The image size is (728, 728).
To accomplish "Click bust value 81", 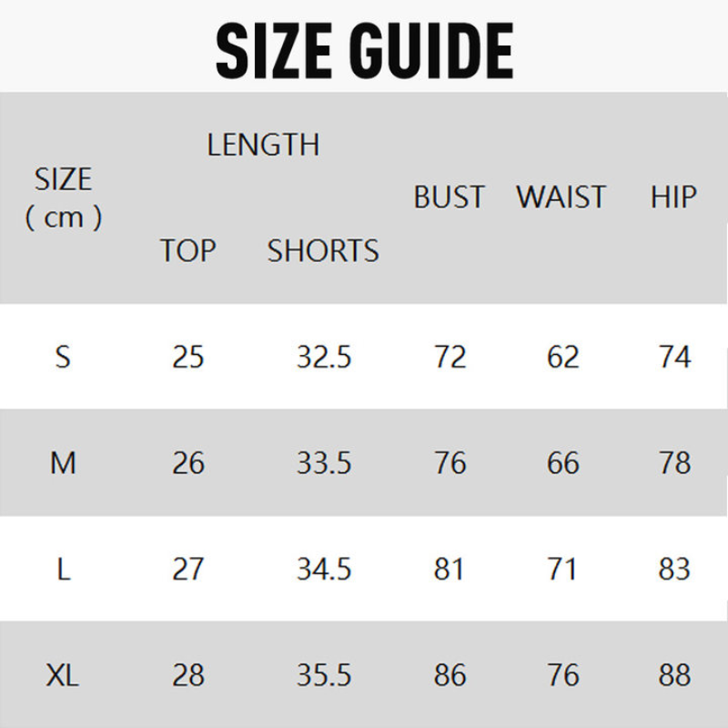I will point(450,570).
